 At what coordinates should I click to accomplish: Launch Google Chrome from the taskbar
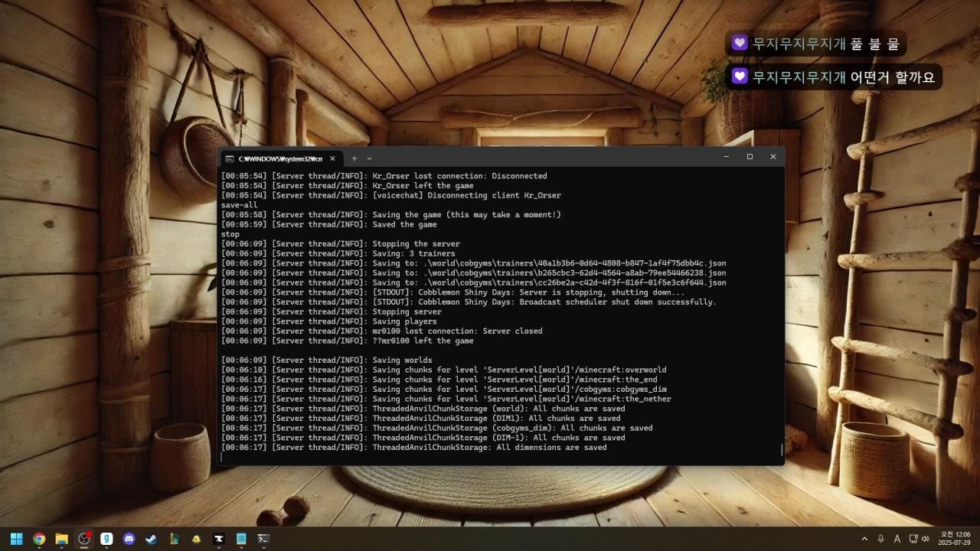click(39, 539)
